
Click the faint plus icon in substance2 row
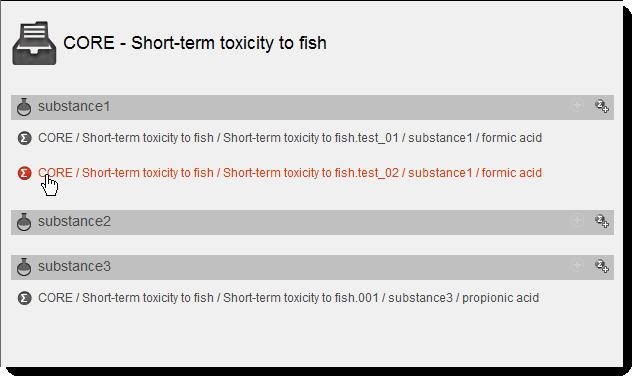tap(577, 220)
